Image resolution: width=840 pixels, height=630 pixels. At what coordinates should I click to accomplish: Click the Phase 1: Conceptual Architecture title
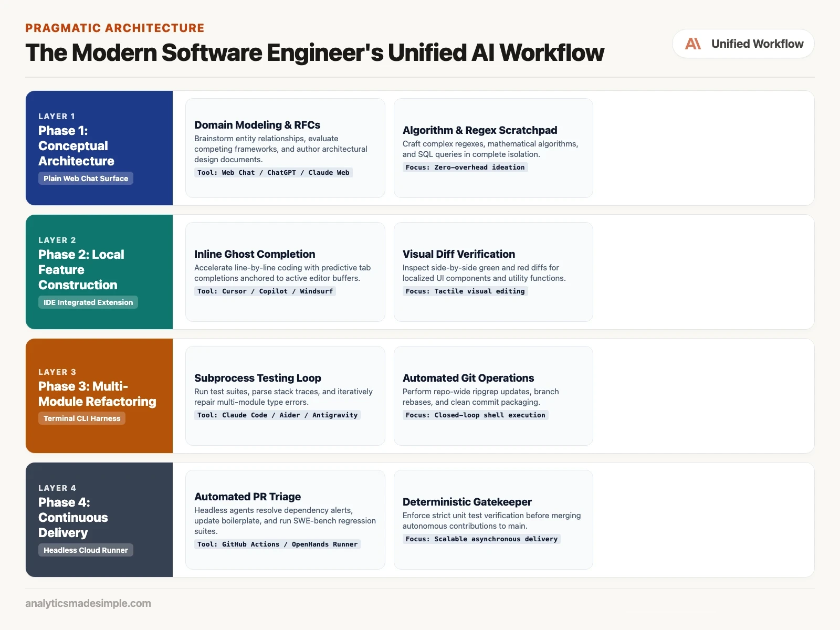coord(76,146)
